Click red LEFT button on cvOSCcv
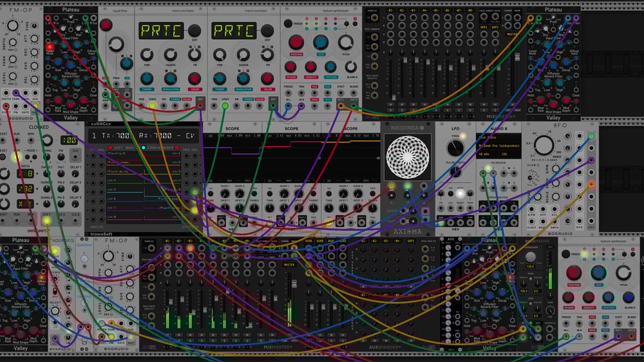Viewport: 644px width, 362px height. coord(109,148)
